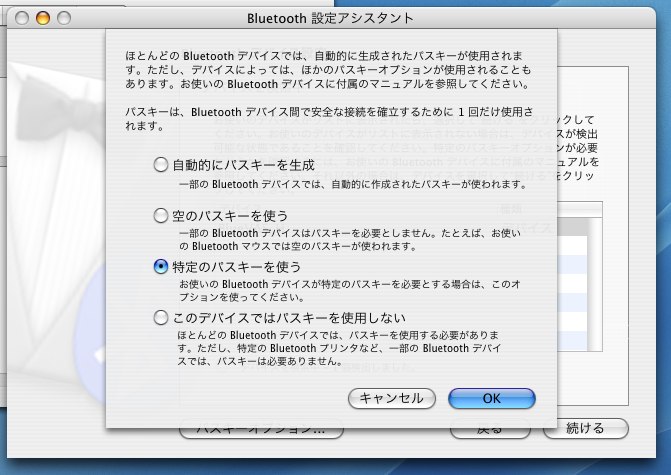Open パスキーオプション button in the assistant window

point(261,431)
